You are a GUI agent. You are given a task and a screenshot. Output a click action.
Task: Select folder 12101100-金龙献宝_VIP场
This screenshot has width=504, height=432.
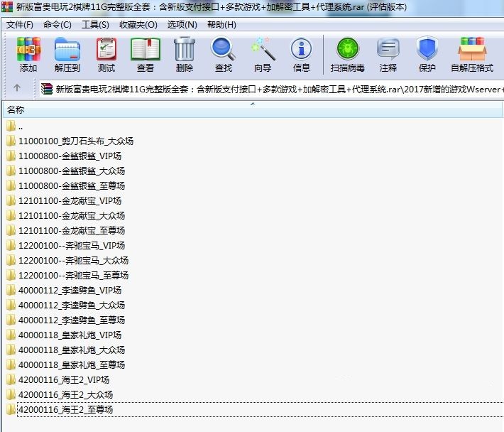point(70,200)
